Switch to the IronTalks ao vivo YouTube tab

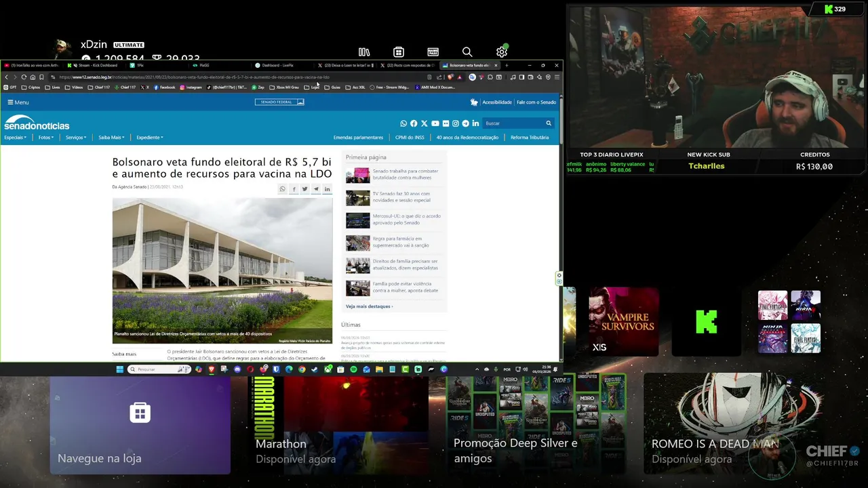pos(31,65)
